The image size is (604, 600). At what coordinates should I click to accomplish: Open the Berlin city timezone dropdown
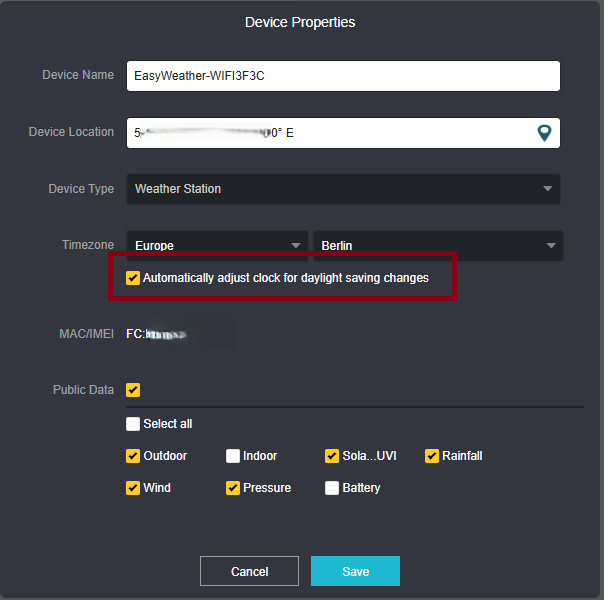point(438,246)
